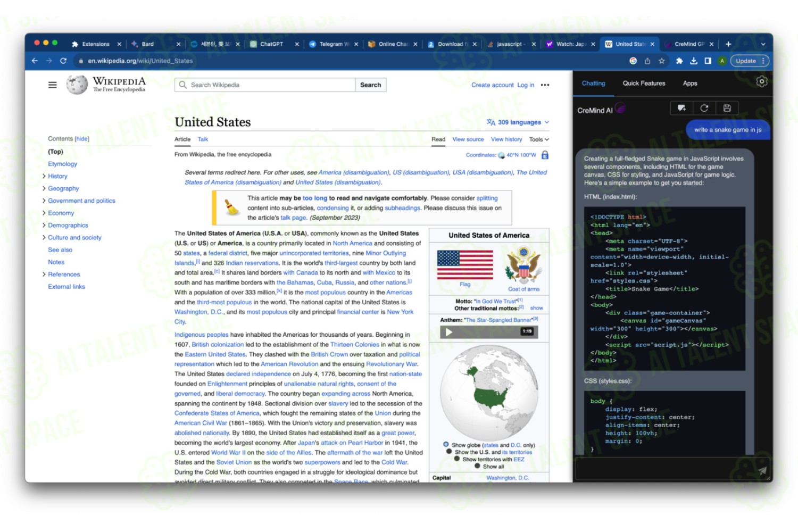The width and height of the screenshot is (798, 532).
Task: Click the magnifier icon in Wikipedia search
Action: point(183,85)
